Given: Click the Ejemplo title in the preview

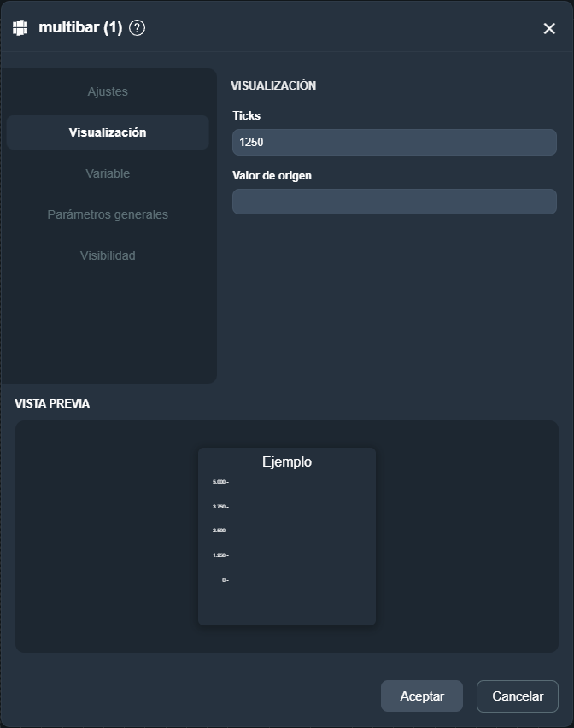Looking at the screenshot, I should (x=287, y=461).
